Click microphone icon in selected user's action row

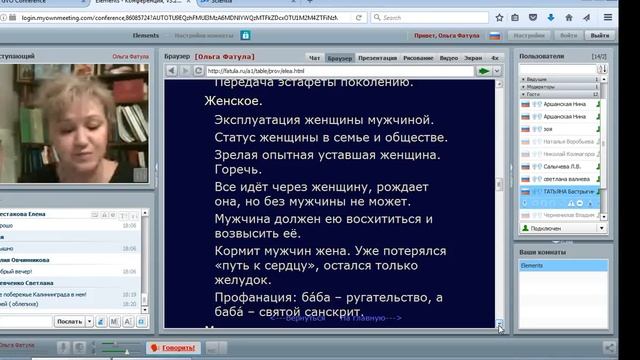[x=525, y=203]
